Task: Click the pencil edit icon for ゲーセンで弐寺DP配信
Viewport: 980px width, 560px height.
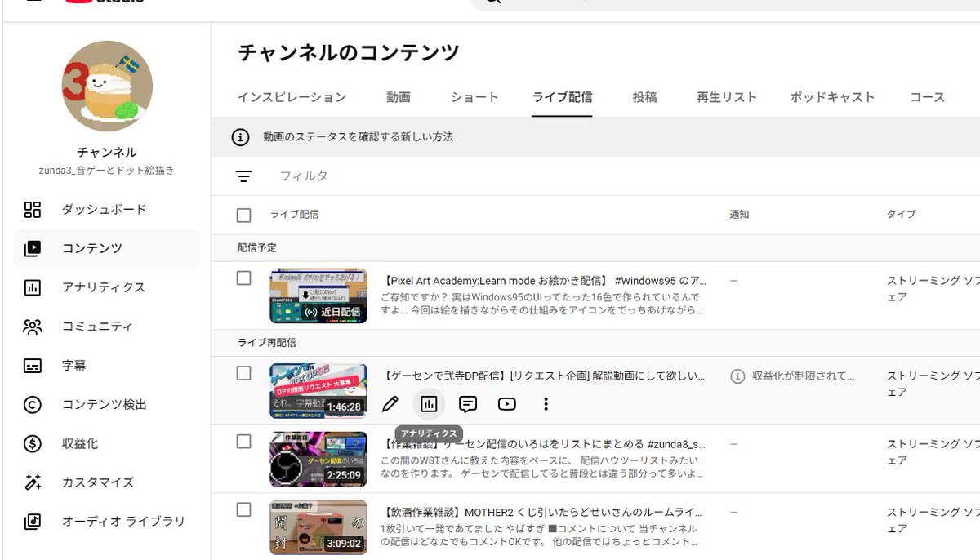Action: pos(390,403)
